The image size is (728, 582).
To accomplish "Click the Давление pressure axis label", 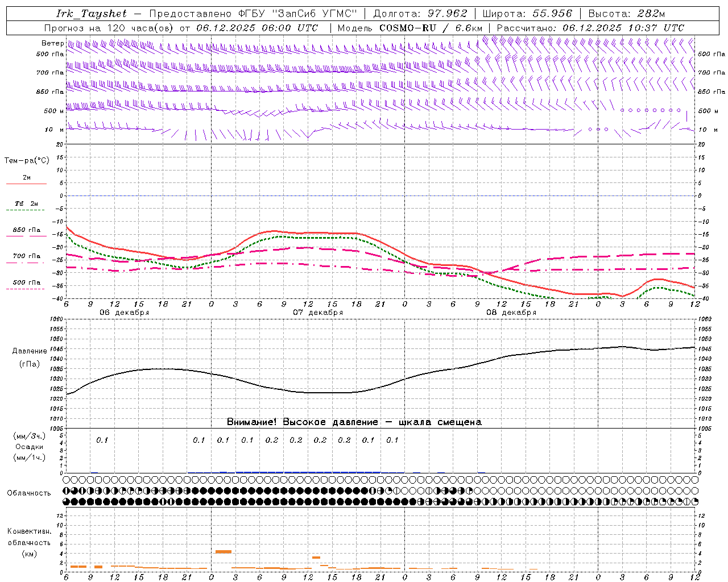I will pos(30,351).
